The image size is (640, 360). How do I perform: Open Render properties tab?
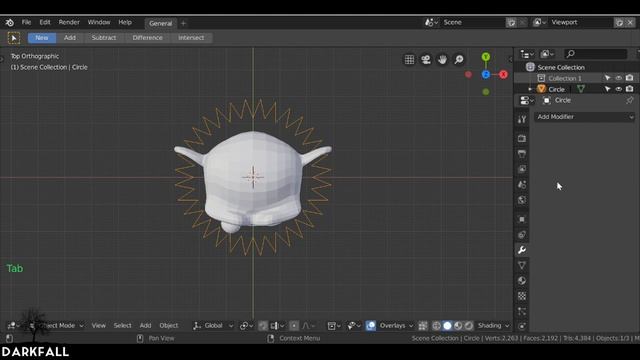point(522,139)
